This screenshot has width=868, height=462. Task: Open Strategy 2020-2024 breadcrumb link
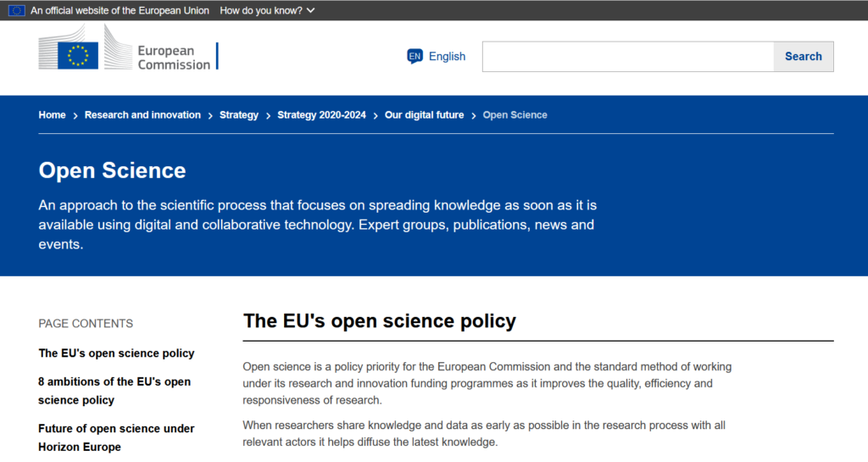[x=321, y=115]
